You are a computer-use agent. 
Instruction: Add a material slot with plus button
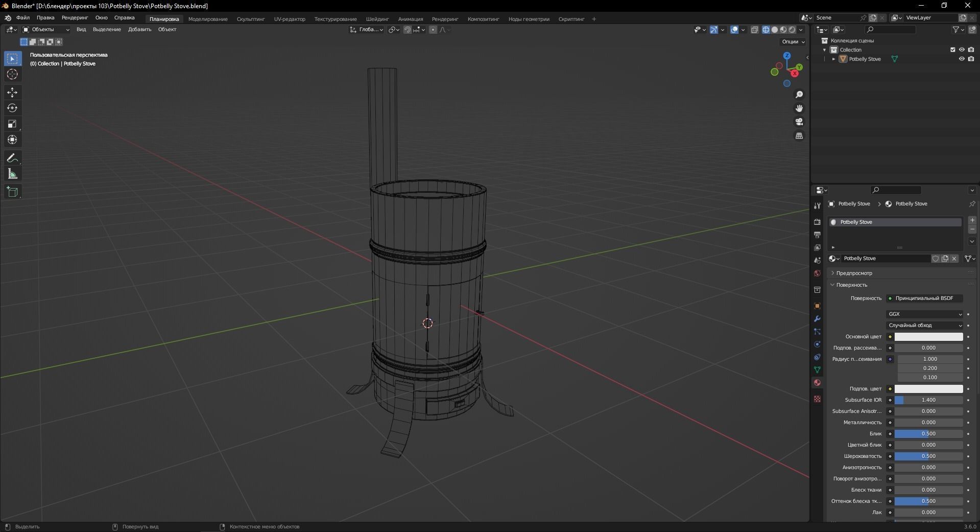tap(972, 220)
